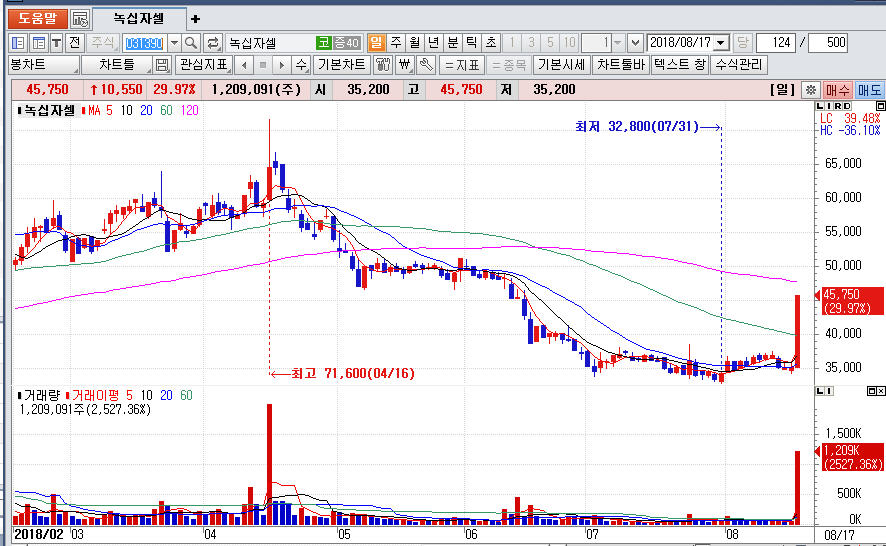Click the won currency symbol icon
The height and width of the screenshot is (546, 886).
(405, 65)
